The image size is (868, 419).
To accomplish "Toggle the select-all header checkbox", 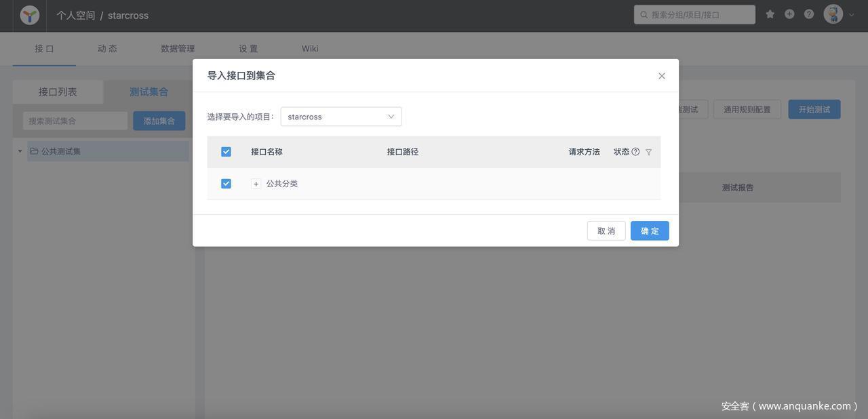I will tap(226, 152).
